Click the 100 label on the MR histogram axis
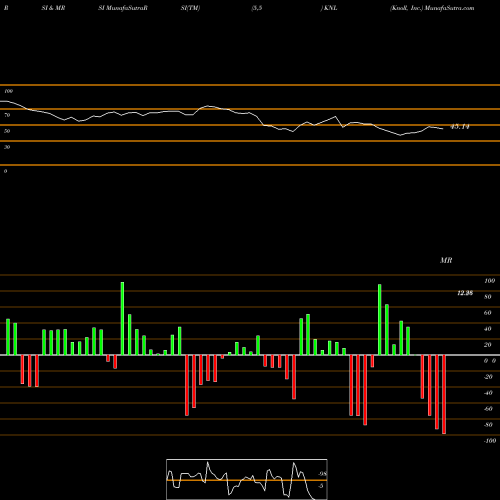Viewport: 500px width, 500px height. 490,281
